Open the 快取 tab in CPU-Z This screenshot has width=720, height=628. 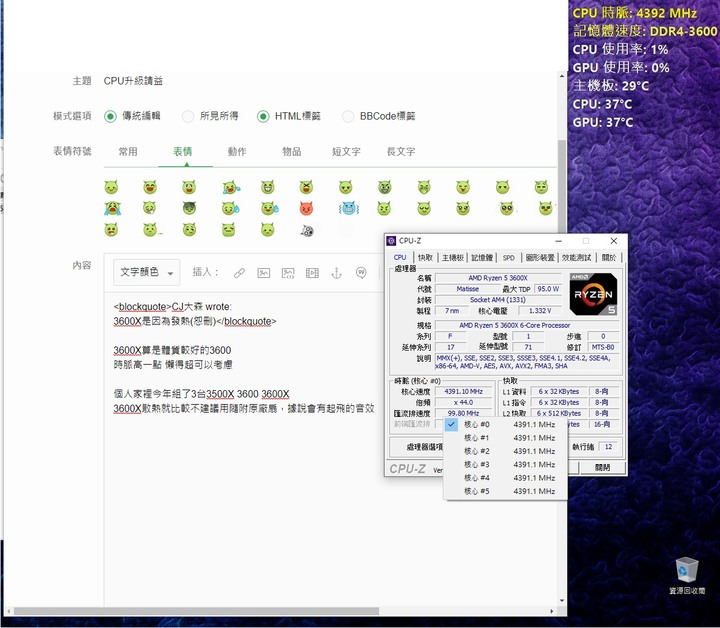pos(425,258)
